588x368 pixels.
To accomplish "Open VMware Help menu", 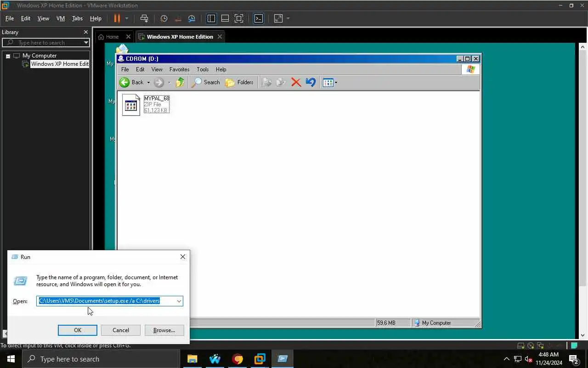I will tap(96, 18).
